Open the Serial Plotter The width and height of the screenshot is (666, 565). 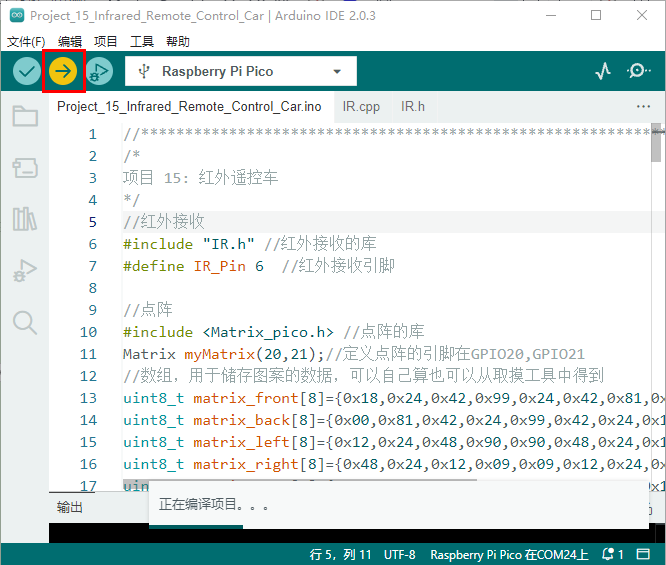coord(603,71)
